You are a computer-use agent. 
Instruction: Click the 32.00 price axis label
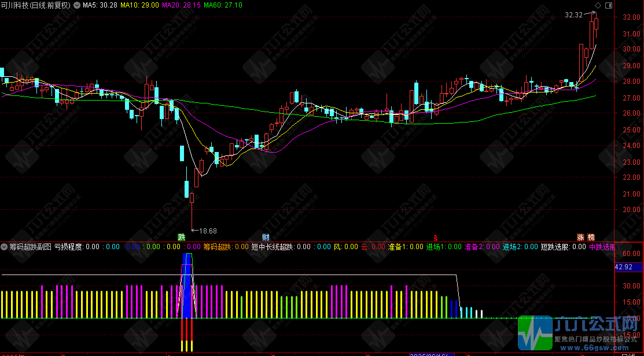[x=631, y=17]
